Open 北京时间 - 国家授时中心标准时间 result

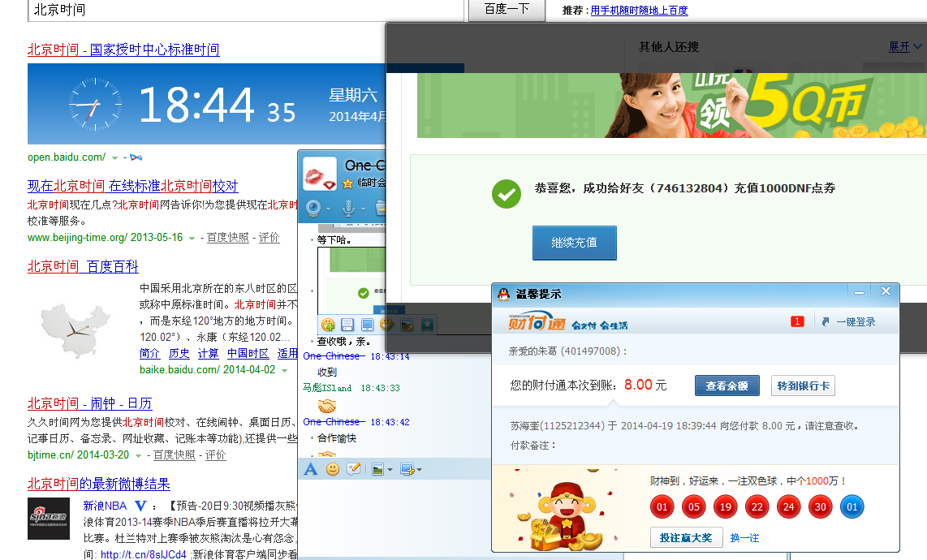pyautogui.click(x=123, y=50)
